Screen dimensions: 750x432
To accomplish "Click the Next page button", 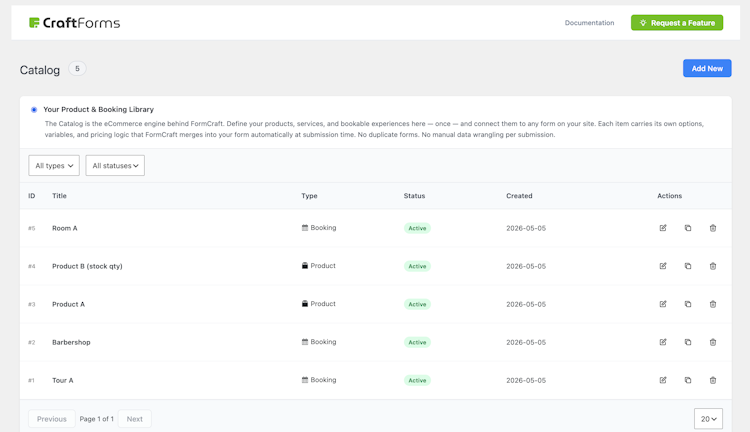I will 134,419.
